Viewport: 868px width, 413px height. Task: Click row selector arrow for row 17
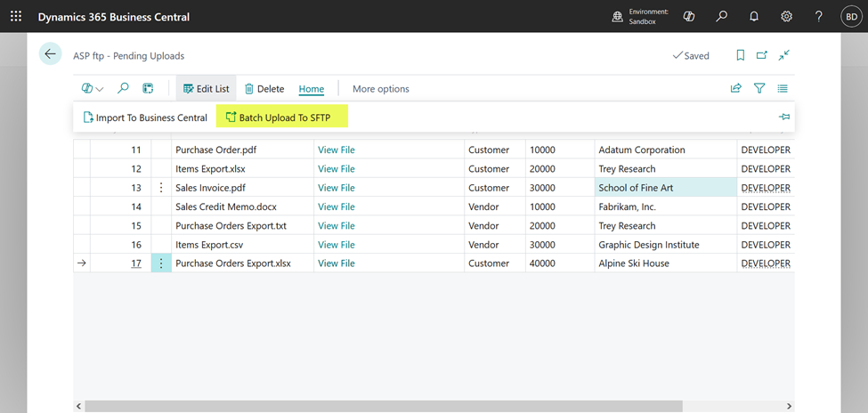[82, 263]
